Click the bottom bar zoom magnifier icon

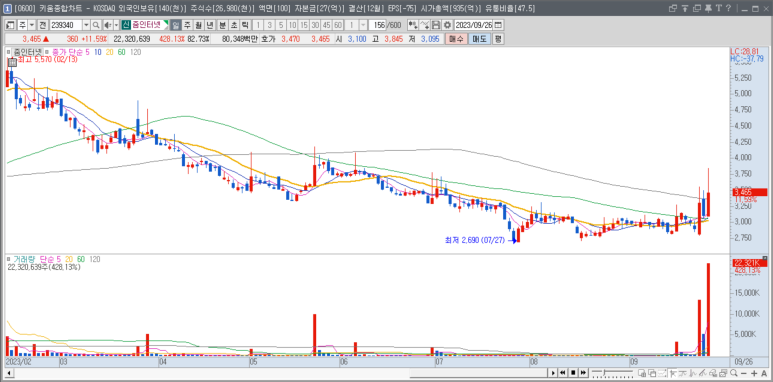click(x=734, y=373)
